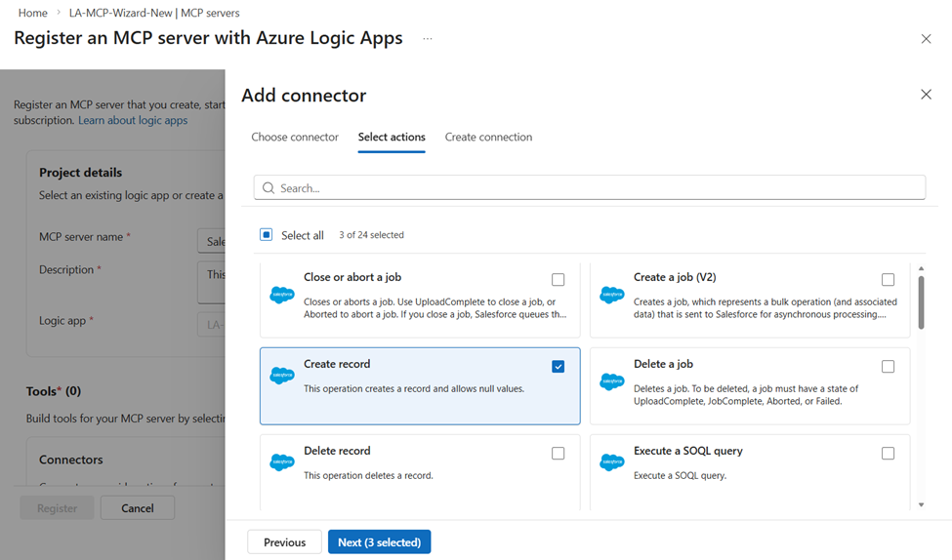Open the ellipsis menu beside page title

(x=427, y=39)
